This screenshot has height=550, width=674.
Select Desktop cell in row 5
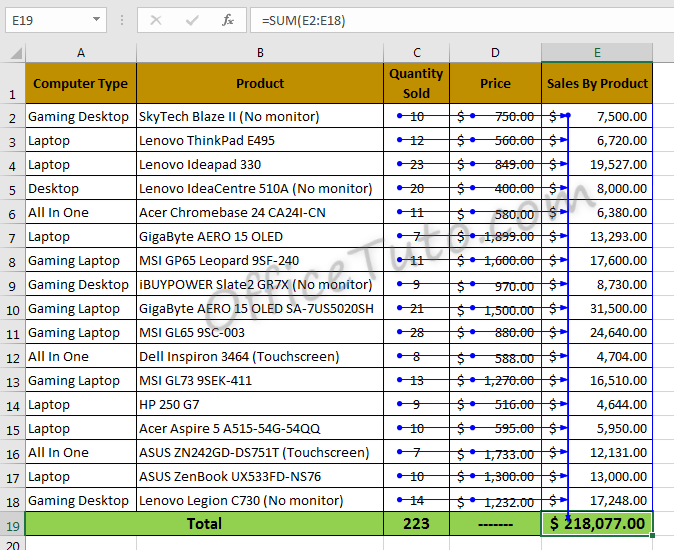(81, 188)
